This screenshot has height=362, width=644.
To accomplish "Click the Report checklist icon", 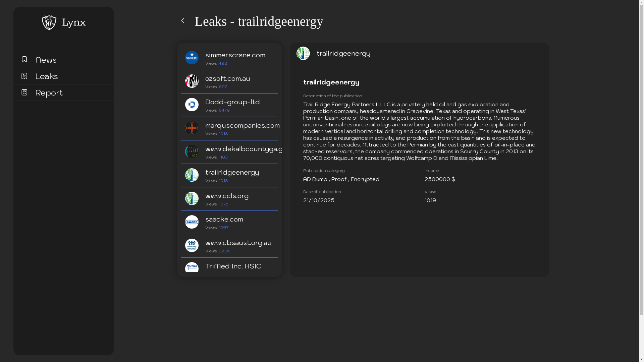I will point(24,92).
